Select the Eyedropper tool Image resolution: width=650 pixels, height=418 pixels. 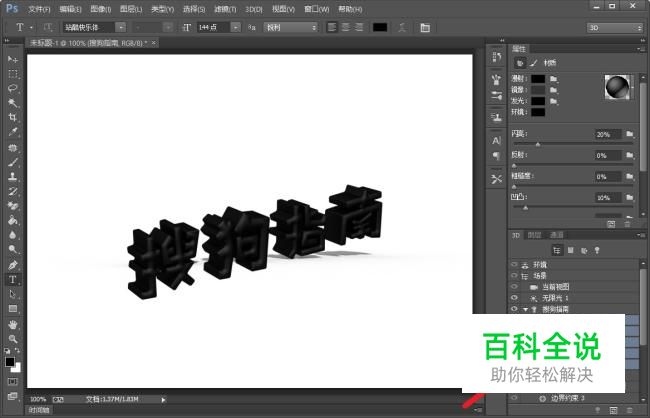pyautogui.click(x=13, y=132)
